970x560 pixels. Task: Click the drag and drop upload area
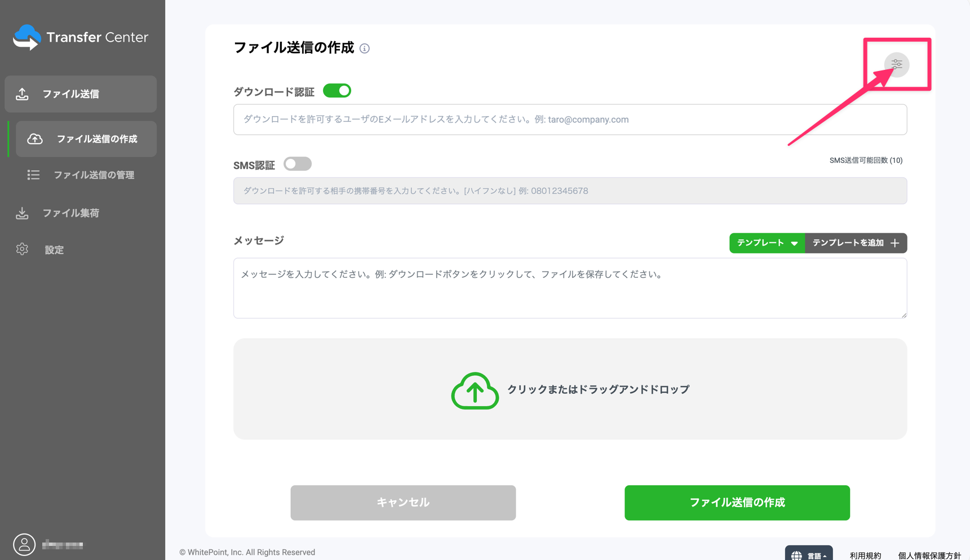click(570, 389)
